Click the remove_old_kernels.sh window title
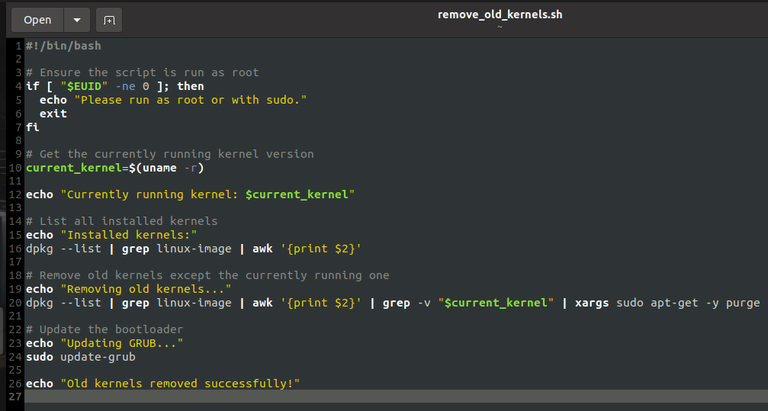 click(x=500, y=15)
